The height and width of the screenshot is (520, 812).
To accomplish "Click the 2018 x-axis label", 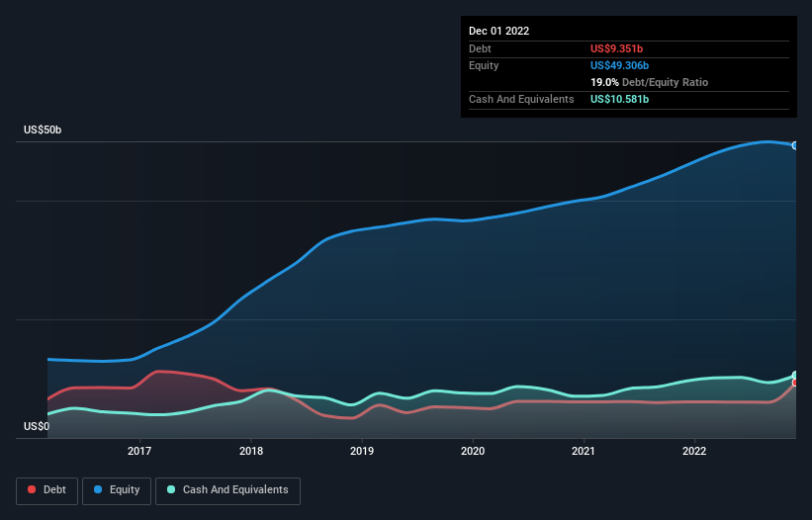I will [x=251, y=451].
